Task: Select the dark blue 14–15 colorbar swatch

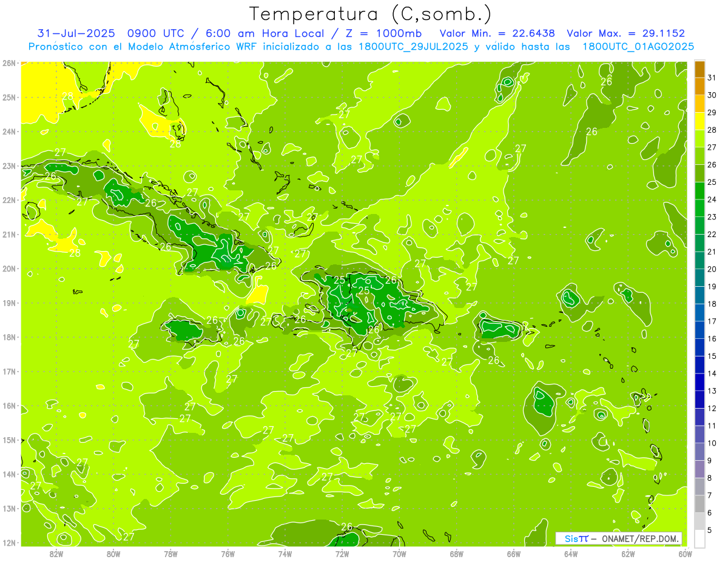Action: click(x=699, y=364)
